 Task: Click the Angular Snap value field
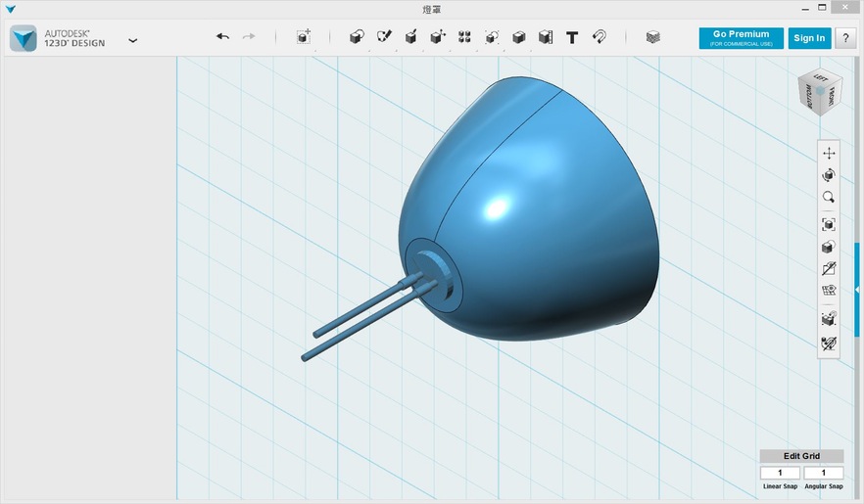(x=823, y=473)
